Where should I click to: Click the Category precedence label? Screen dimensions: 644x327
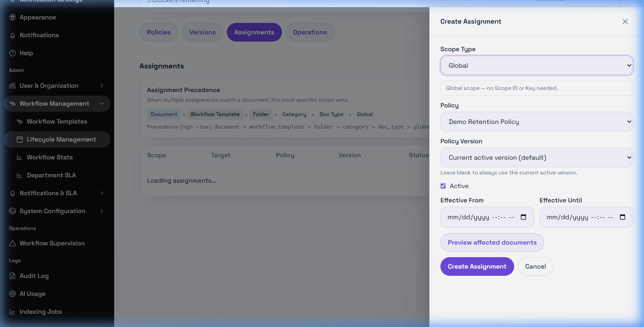tap(294, 114)
